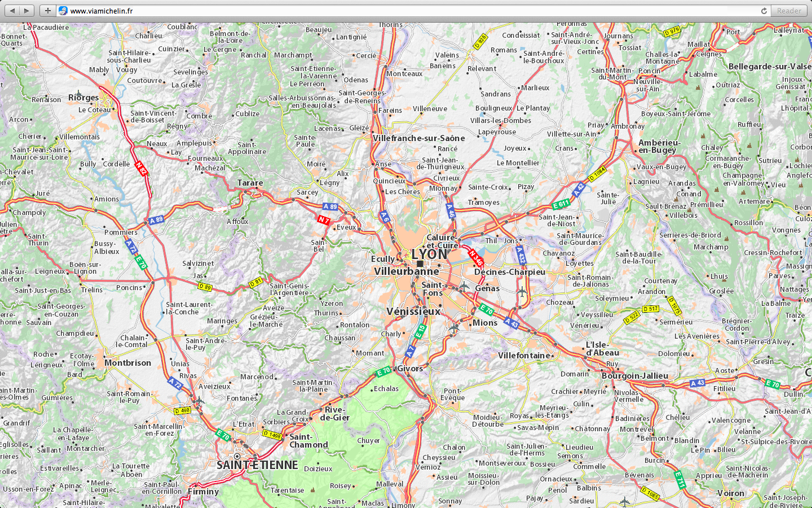The width and height of the screenshot is (812, 508).
Task: Click the yellow D 498 road shield
Action: point(182,411)
